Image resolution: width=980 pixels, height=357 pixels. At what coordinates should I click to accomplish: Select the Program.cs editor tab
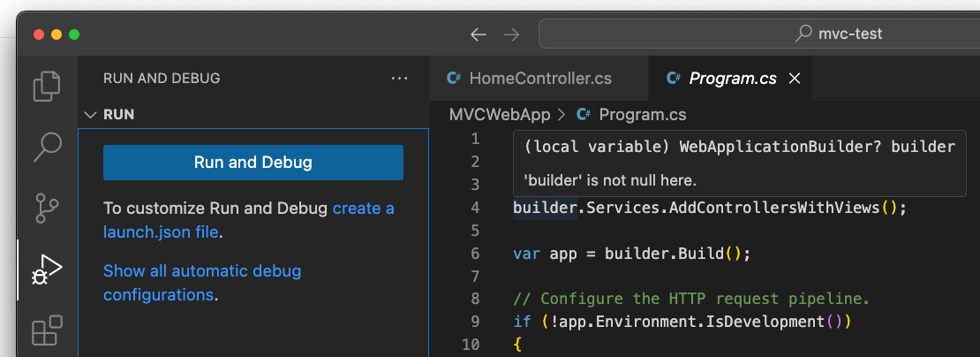732,79
